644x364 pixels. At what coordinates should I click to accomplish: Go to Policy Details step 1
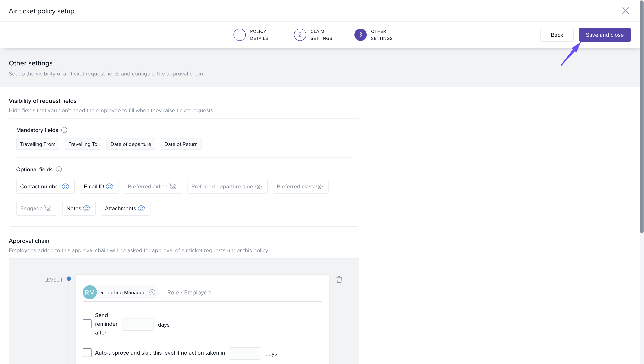tap(240, 35)
